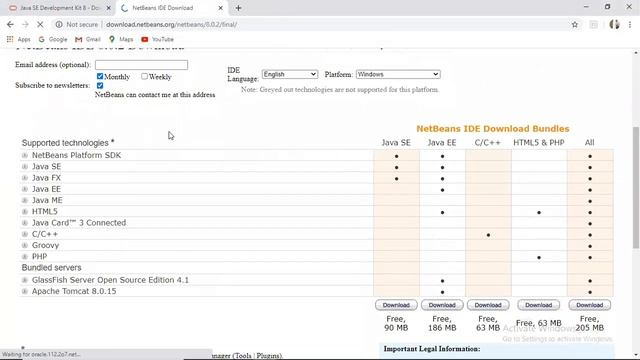
Task: Click the Bundled servers heading
Action: tap(51, 267)
